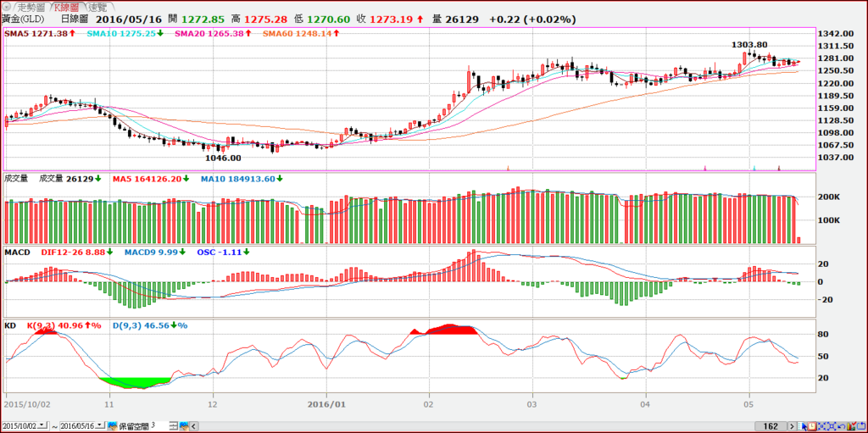The image size is (868, 433).
Task: Click the +0.22 (+0.02%) change value
Action: click(x=532, y=19)
